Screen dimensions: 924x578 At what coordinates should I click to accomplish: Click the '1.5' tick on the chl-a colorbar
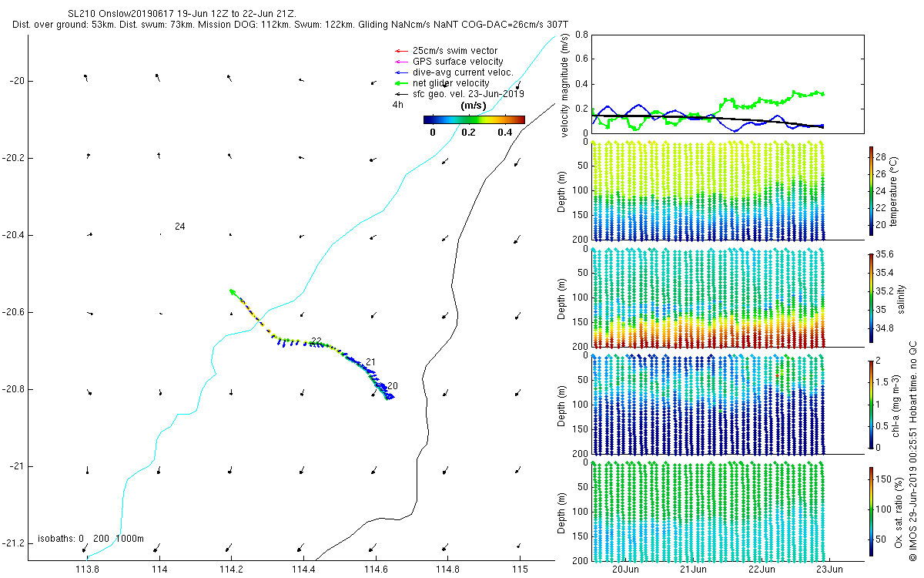[883, 382]
